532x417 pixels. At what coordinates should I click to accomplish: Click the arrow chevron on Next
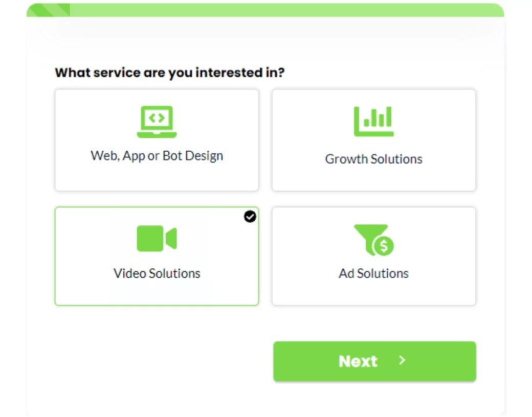(x=402, y=361)
